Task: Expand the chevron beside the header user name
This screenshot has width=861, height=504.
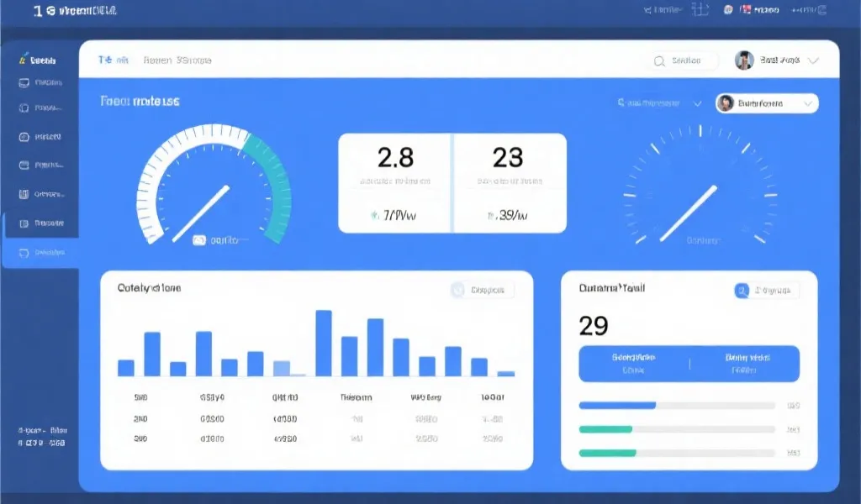Action: (x=813, y=60)
